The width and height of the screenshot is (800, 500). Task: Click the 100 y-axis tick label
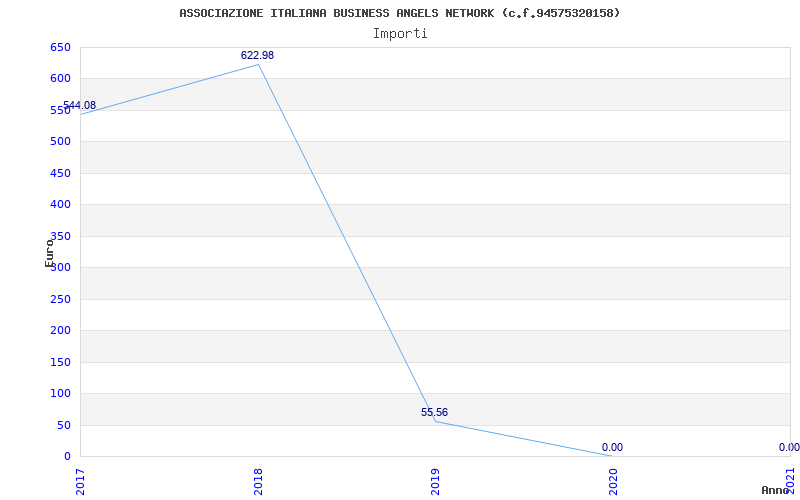60,394
